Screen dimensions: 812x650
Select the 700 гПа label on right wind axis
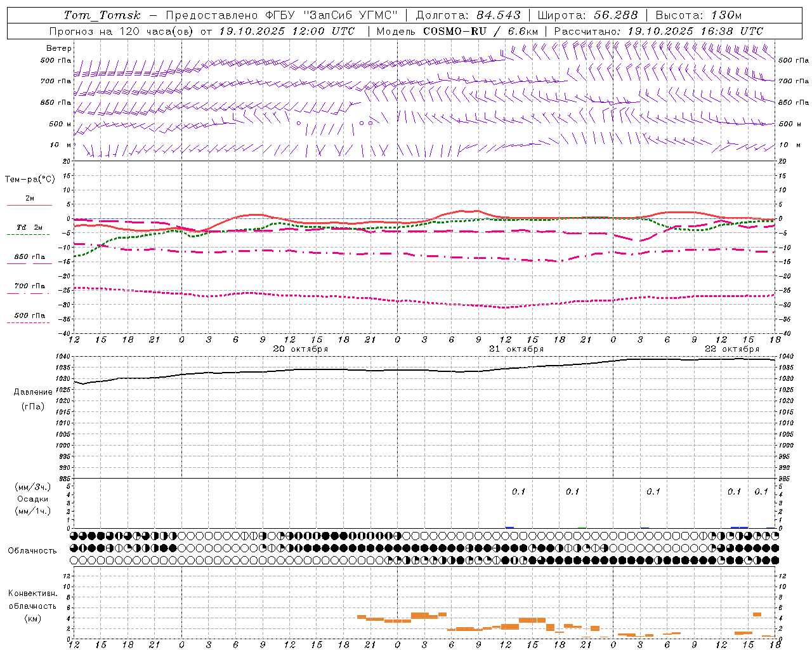click(x=794, y=81)
